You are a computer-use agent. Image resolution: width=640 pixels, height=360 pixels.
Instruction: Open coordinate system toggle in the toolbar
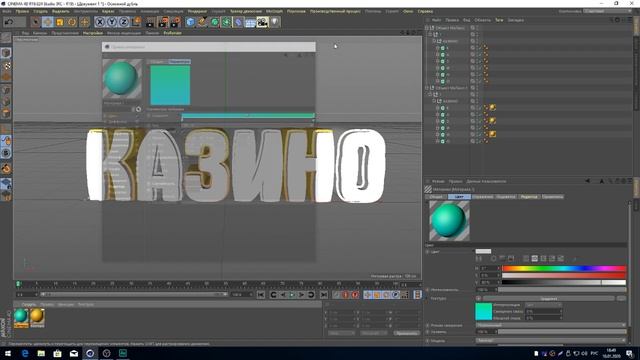click(136, 22)
